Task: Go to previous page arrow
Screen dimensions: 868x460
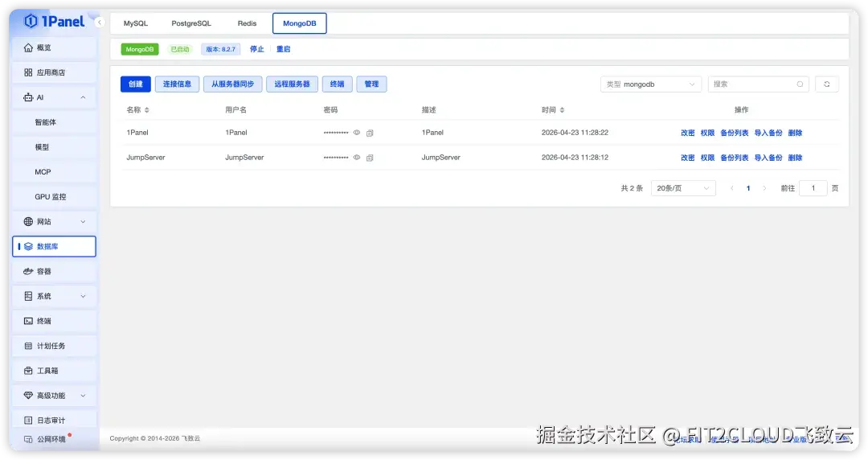Action: [732, 188]
